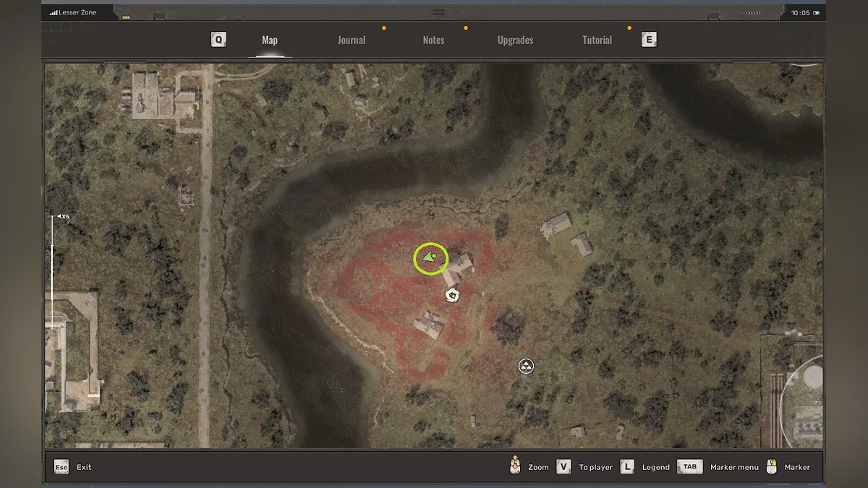Center map using To player
868x488 pixels.
[595, 467]
